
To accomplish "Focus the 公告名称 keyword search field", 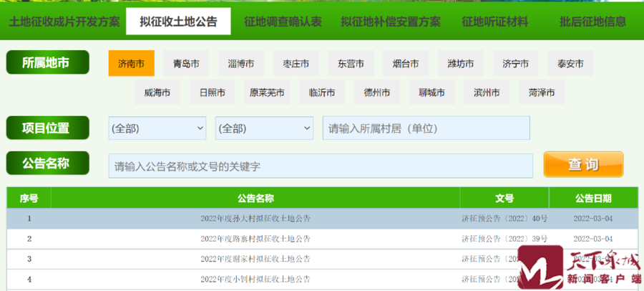I will (x=321, y=166).
